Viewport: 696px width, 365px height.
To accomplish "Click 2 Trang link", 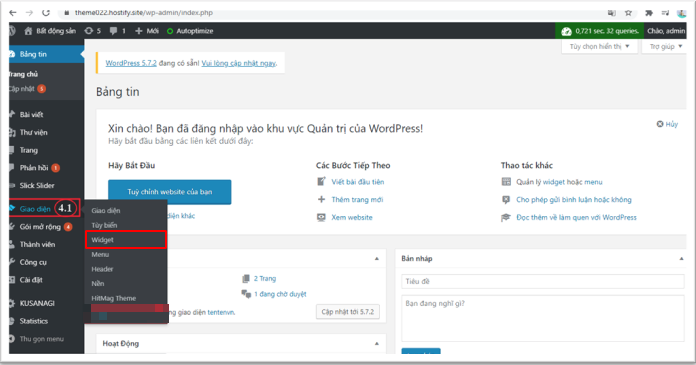I will (265, 278).
